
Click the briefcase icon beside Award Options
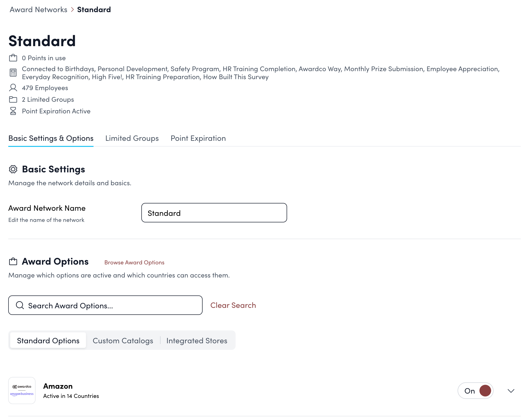pos(13,261)
